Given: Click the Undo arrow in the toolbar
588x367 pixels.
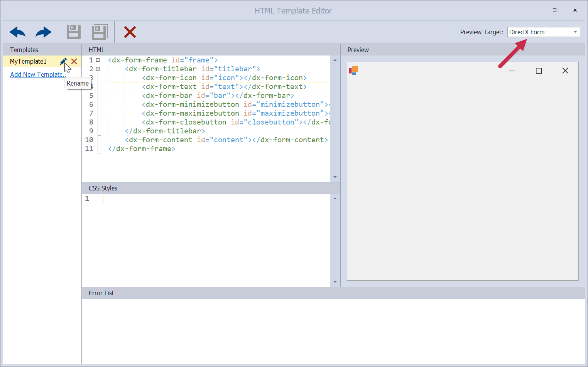Looking at the screenshot, I should coord(17,32).
